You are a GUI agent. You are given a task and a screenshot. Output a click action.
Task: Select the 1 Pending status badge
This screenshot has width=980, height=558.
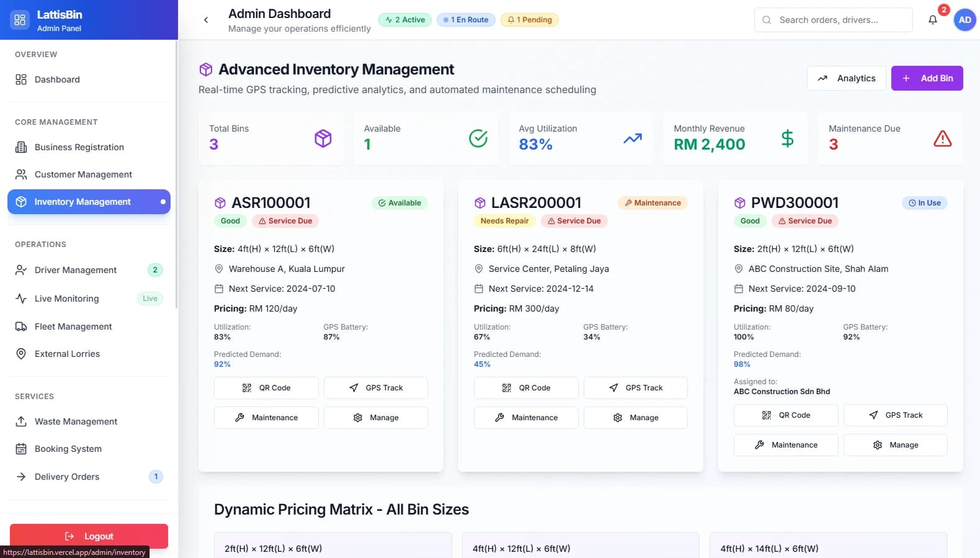529,20
